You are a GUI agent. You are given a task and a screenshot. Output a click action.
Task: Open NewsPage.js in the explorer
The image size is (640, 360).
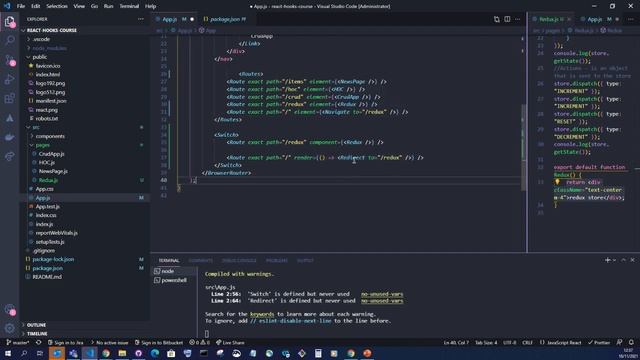point(53,171)
